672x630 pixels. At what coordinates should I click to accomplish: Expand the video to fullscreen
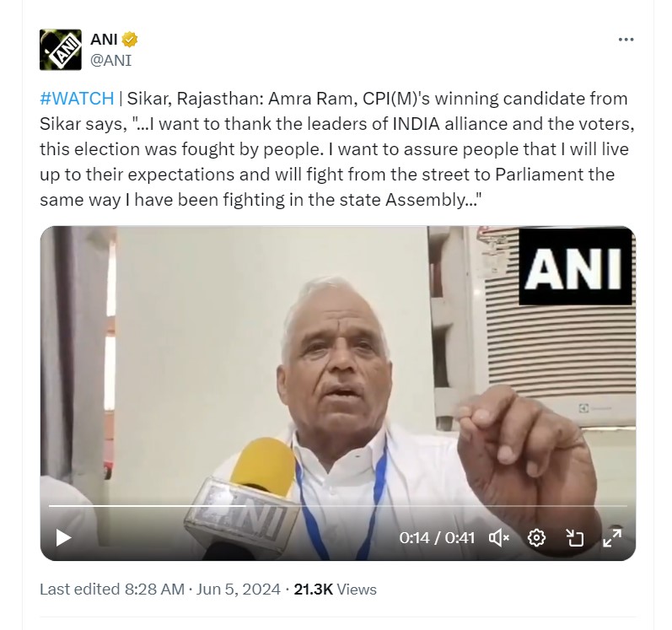(612, 537)
